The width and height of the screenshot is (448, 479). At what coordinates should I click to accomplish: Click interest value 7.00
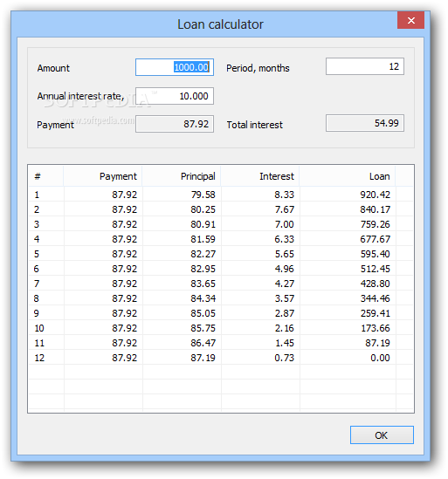[x=284, y=224]
